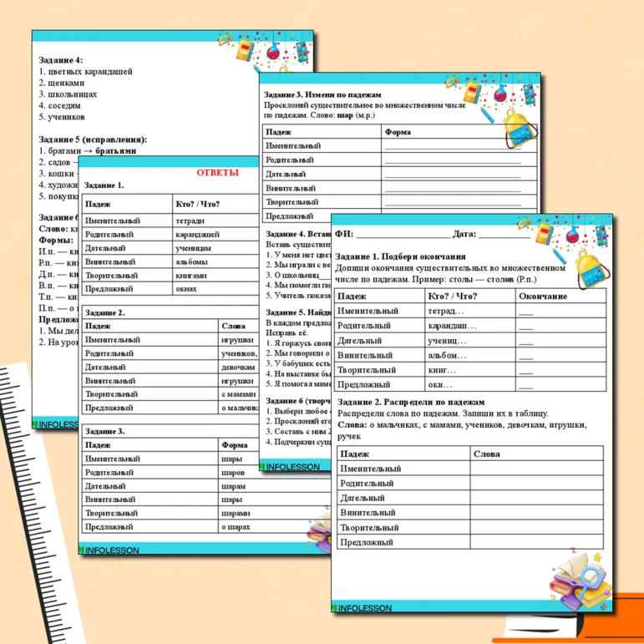Click the word "альбом…" on front worksheet
644x644 pixels.
[447, 355]
